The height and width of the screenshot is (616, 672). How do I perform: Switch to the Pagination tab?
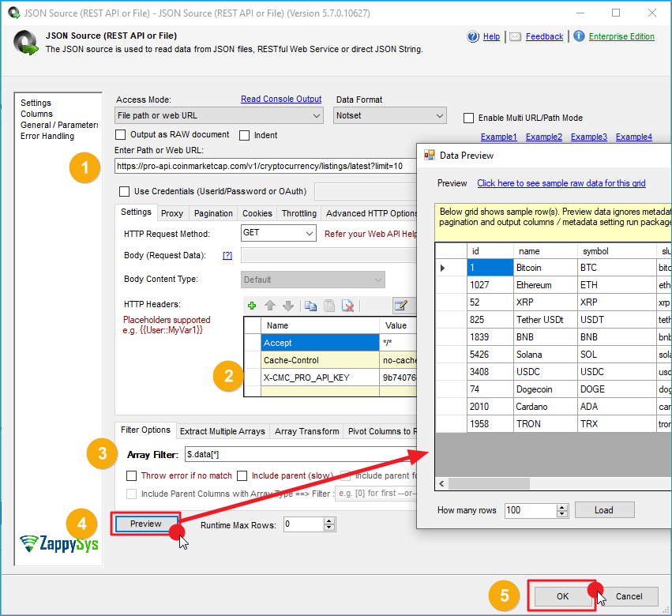click(x=213, y=213)
